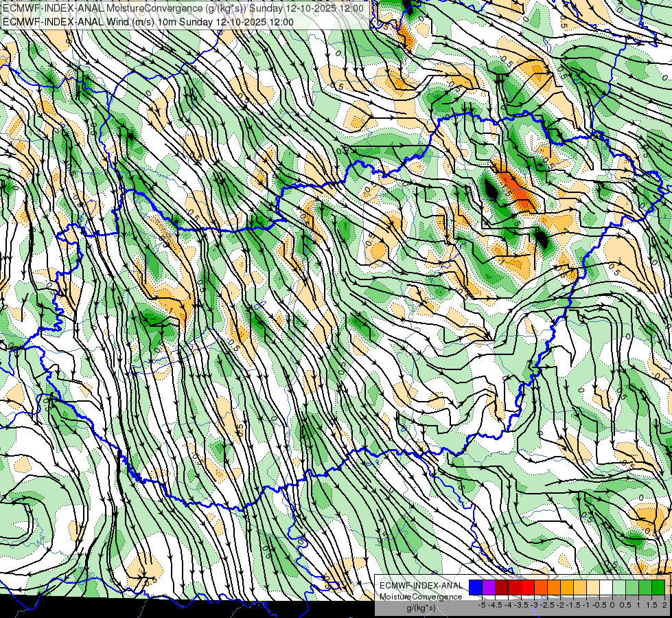Screen dimensions: 672x618
Task: Click the purple legend color swatch
Action: point(489,587)
